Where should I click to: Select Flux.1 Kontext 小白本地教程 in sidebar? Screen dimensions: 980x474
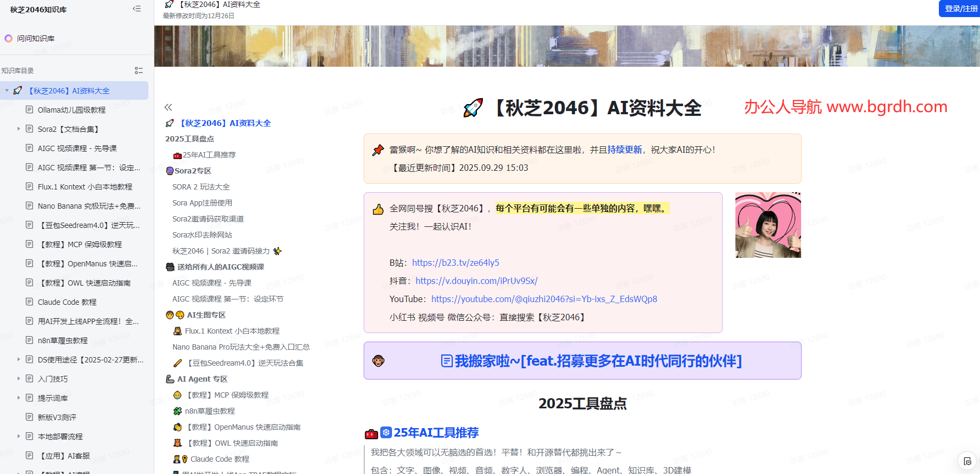tap(85, 187)
